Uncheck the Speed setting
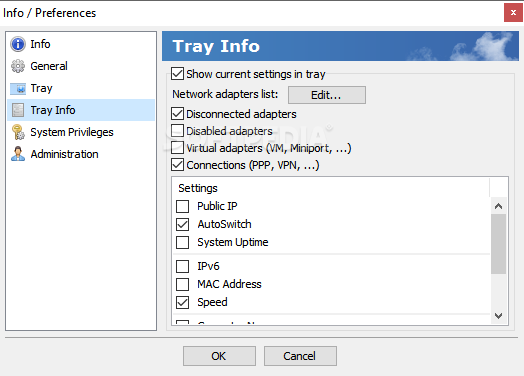The height and width of the screenshot is (376, 524). (x=182, y=302)
